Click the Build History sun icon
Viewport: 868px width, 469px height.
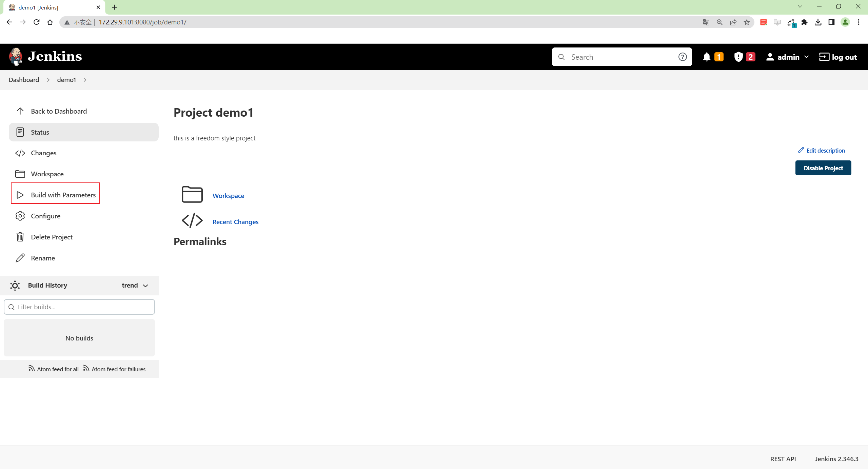15,286
